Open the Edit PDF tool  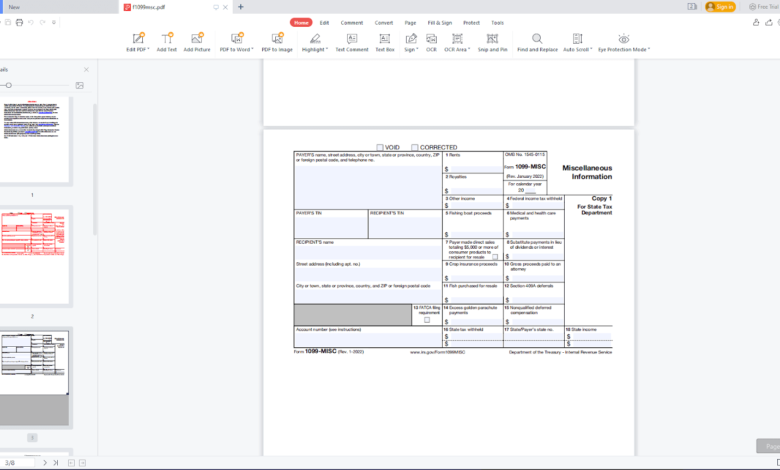tap(137, 42)
